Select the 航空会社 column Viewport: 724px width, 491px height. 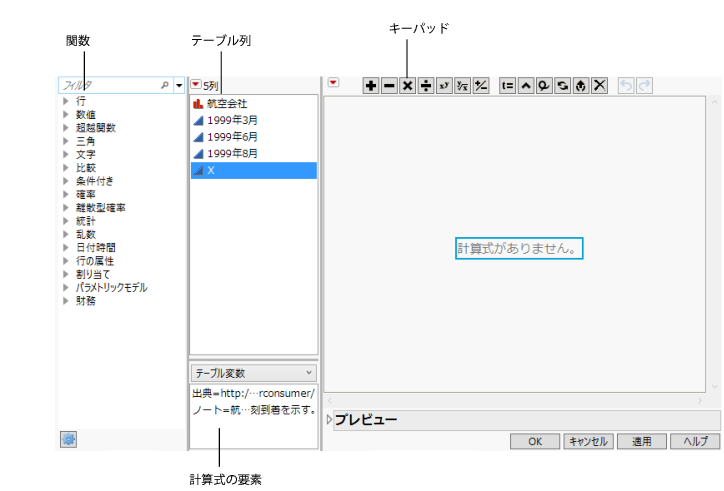click(x=253, y=103)
